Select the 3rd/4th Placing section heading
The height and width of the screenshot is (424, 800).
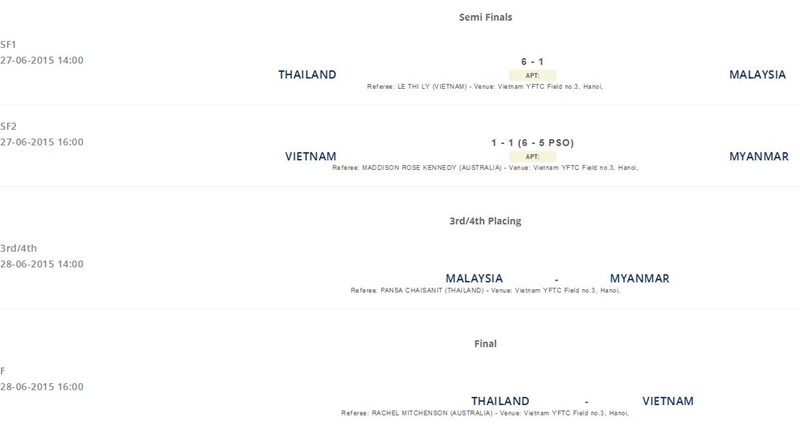tap(485, 221)
